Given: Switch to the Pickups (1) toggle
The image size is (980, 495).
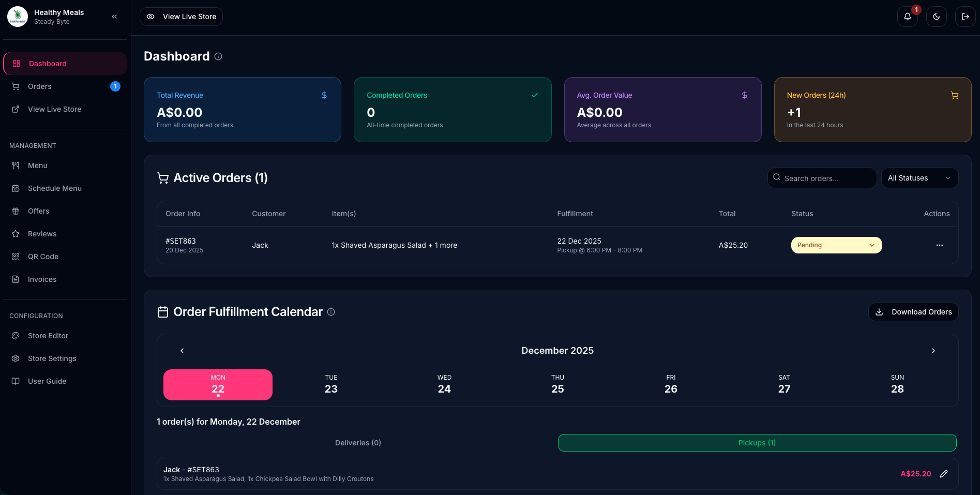Looking at the screenshot, I should 757,443.
